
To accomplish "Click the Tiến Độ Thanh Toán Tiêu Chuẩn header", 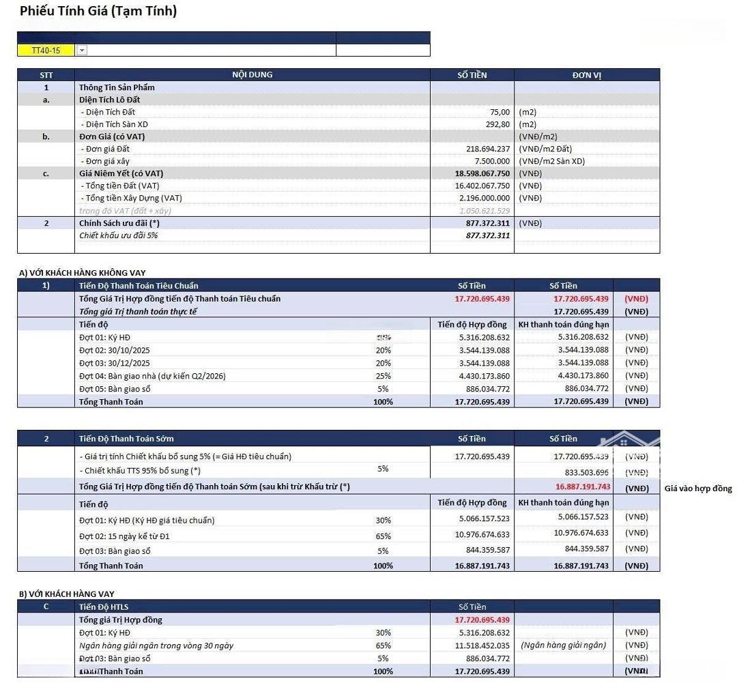I will pyautogui.click(x=139, y=286).
